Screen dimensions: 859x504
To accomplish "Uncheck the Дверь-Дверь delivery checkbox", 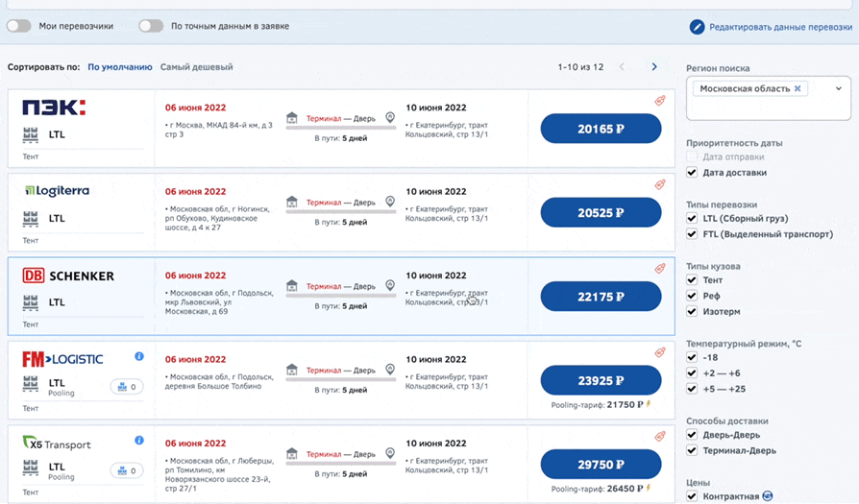I will pos(692,436).
